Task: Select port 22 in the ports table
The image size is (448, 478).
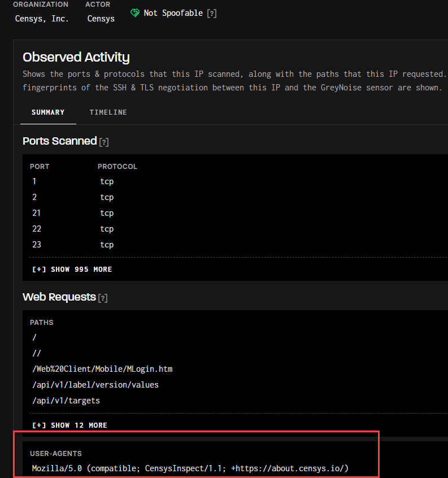Action: tap(37, 229)
